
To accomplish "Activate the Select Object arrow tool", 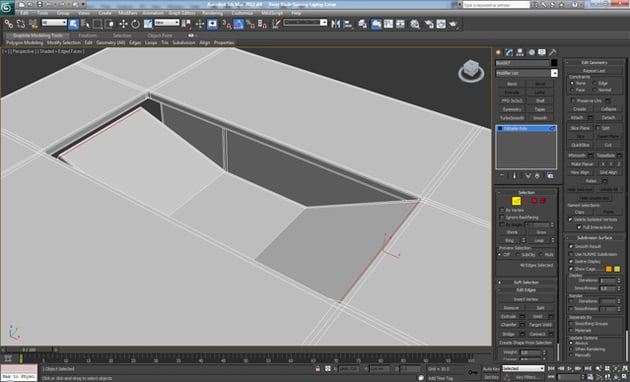I will pyautogui.click(x=74, y=24).
